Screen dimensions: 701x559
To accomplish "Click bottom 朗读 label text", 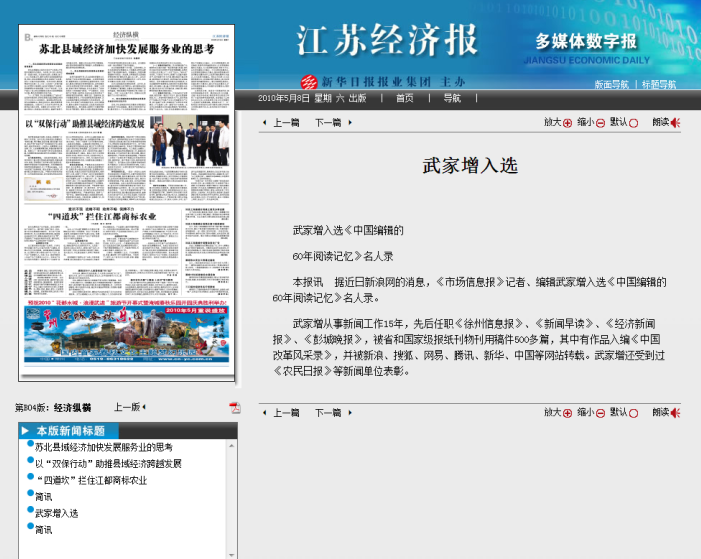I will (660, 412).
